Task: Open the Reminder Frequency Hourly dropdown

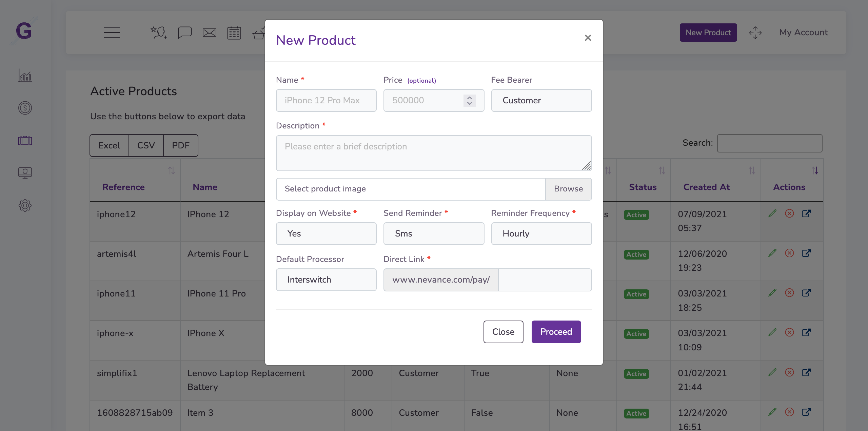Action: click(x=541, y=233)
